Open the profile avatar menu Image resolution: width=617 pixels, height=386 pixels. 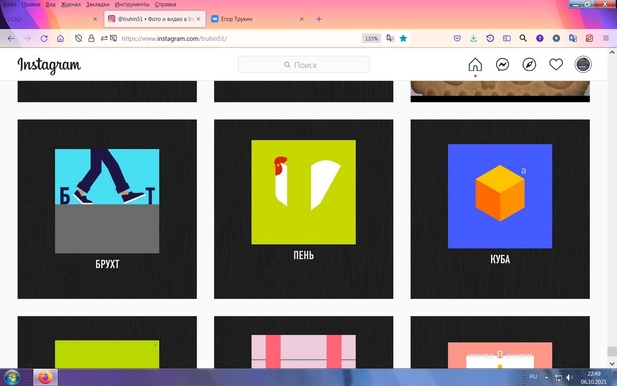pos(583,64)
